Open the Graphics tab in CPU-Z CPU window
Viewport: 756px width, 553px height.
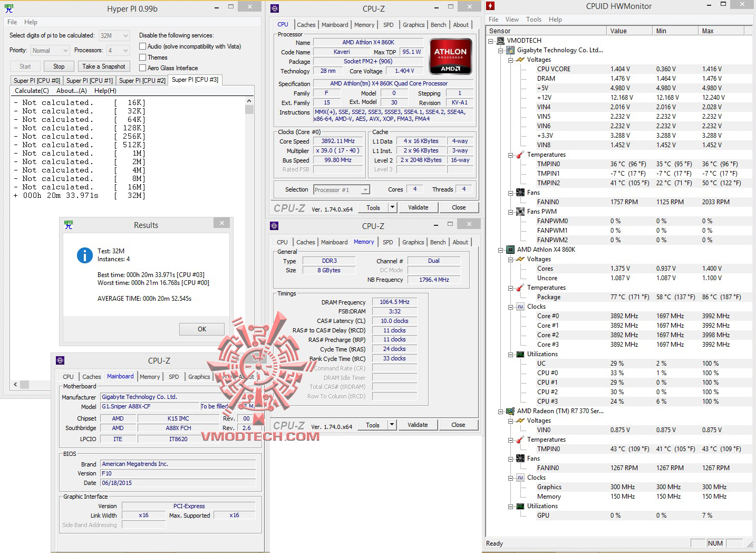click(414, 25)
